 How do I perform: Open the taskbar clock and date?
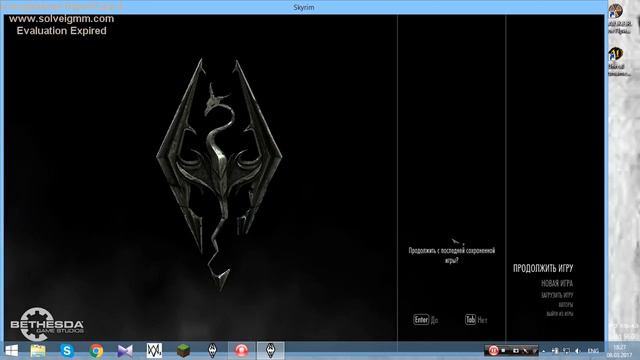619,351
